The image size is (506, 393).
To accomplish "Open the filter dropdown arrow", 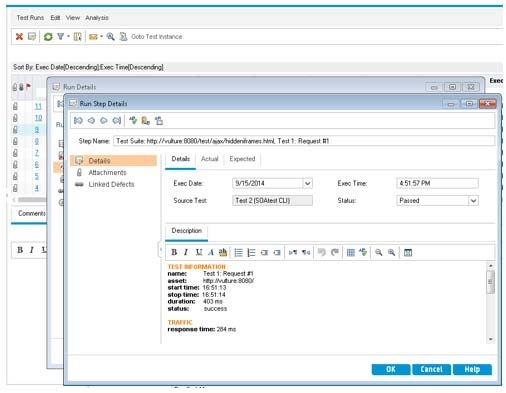I will coord(68,36).
